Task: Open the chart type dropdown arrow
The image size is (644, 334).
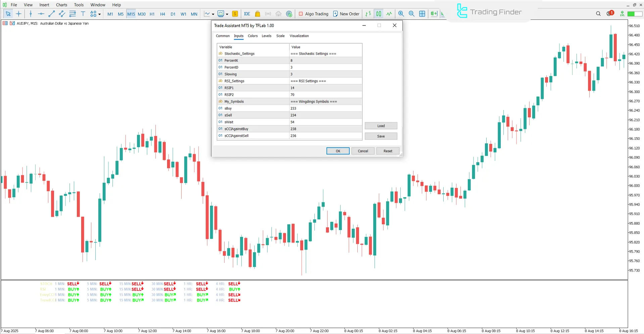Action: point(212,14)
